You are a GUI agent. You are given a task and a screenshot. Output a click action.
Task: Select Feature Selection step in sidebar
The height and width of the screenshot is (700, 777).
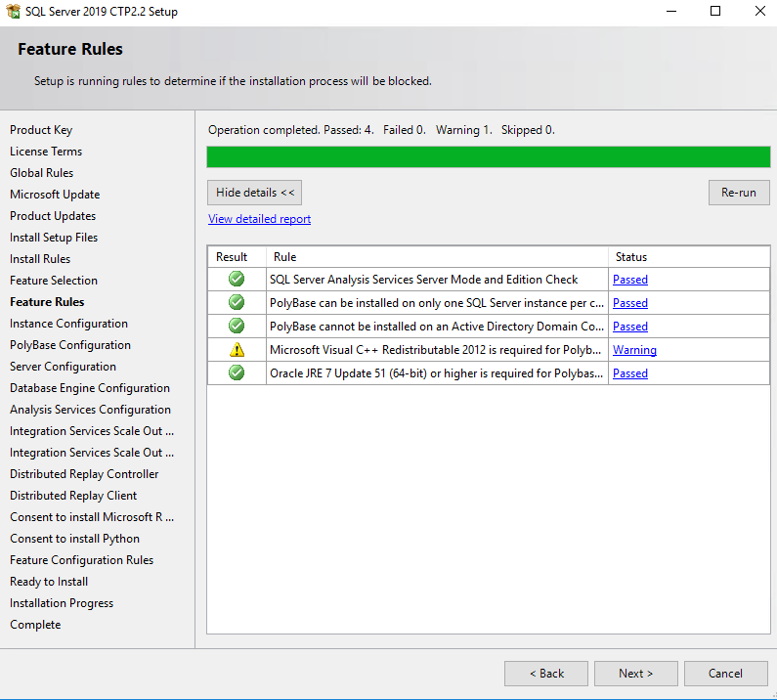point(54,281)
